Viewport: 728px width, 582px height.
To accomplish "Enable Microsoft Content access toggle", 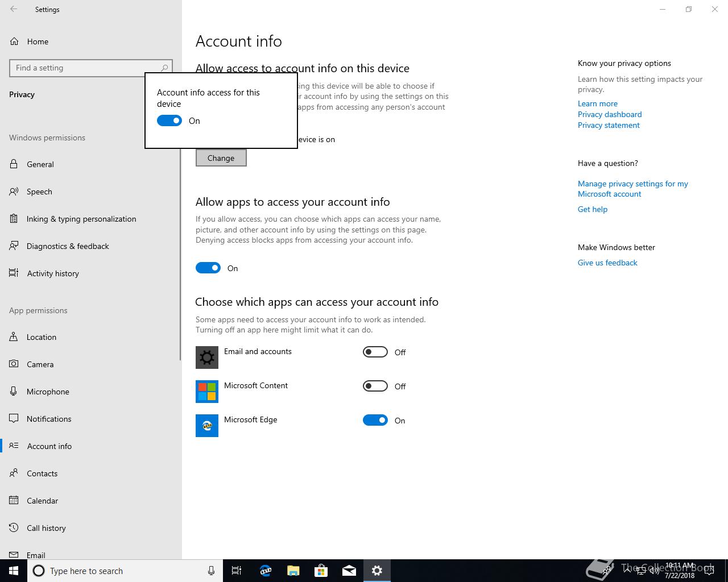I will pyautogui.click(x=375, y=386).
